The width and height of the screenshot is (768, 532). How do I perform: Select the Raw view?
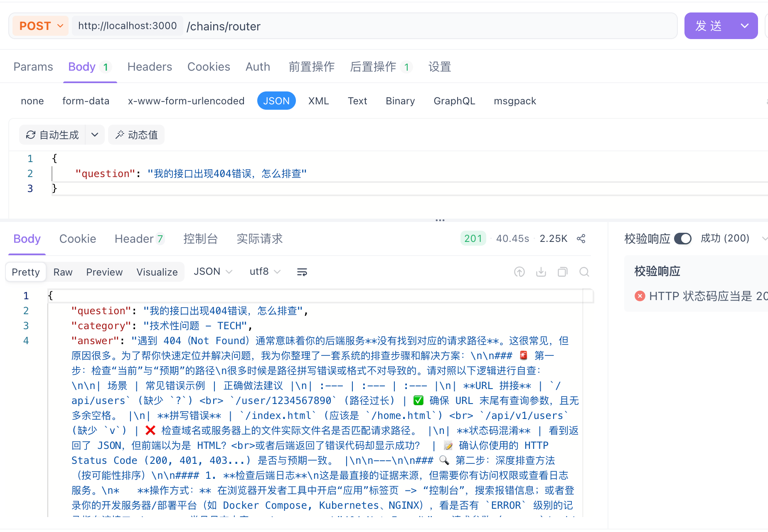pyautogui.click(x=63, y=272)
